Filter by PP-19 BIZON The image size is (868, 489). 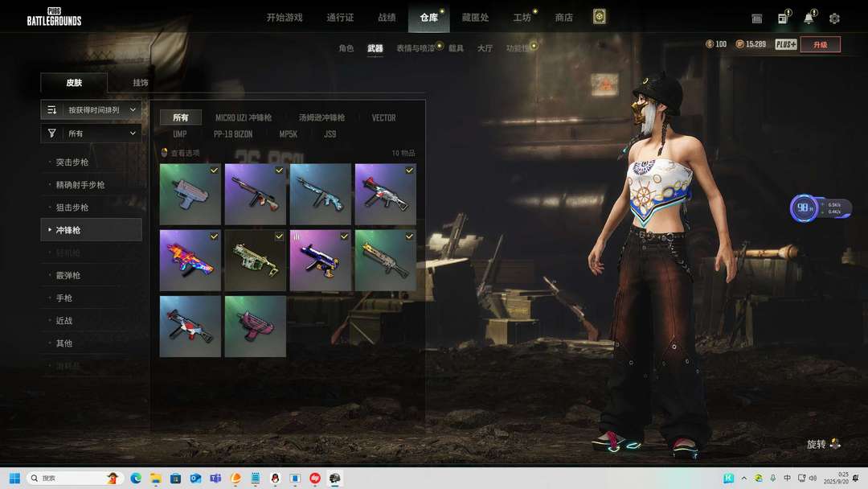(x=233, y=134)
